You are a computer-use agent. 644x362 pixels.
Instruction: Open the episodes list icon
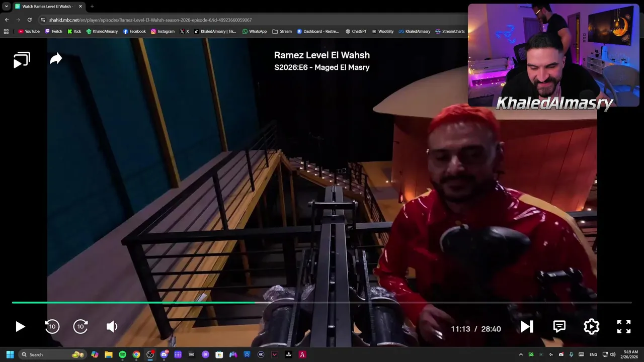(22, 60)
